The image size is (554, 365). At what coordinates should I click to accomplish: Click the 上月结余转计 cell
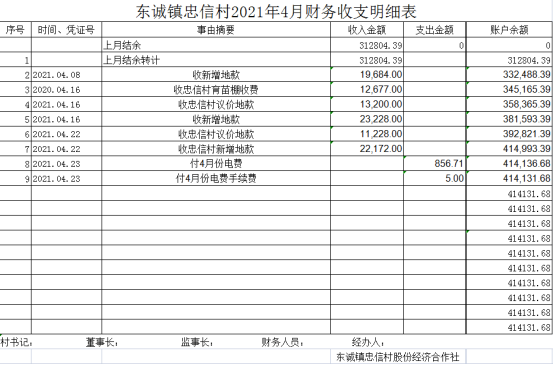pyautogui.click(x=216, y=60)
